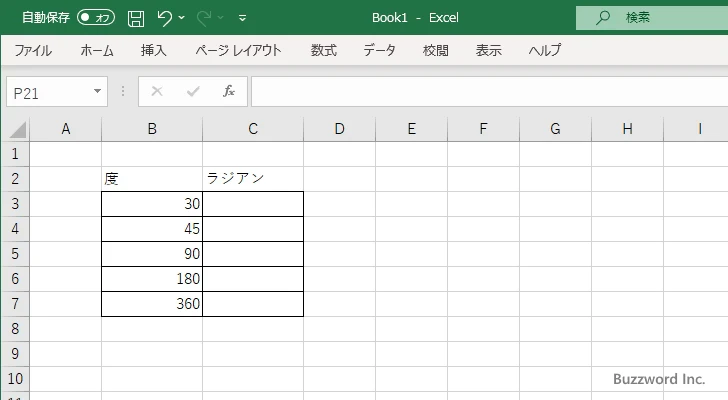Screen dimensions: 728x400
Task: Click the formula bar Enter checkmark icon
Action: click(193, 91)
